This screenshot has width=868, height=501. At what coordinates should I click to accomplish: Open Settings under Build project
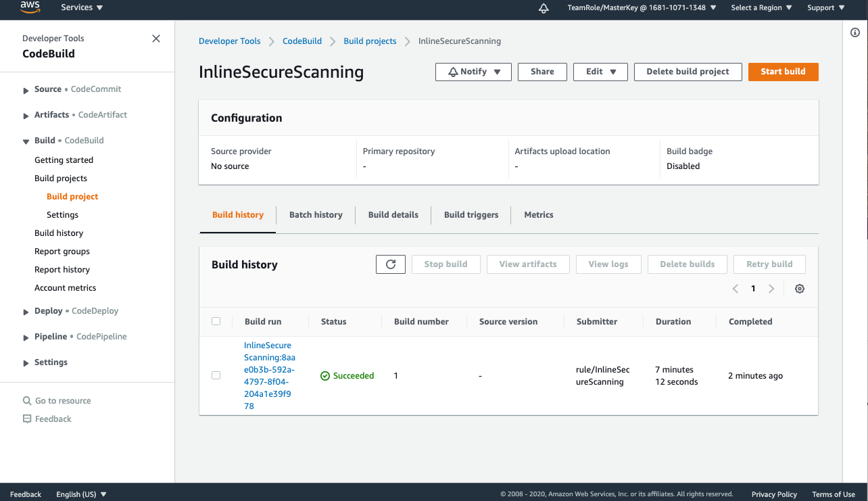click(x=62, y=215)
